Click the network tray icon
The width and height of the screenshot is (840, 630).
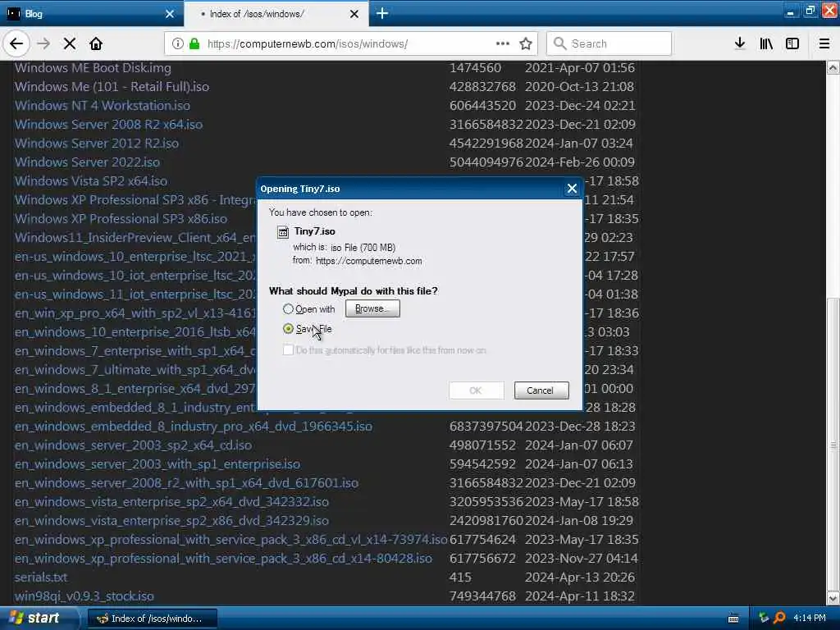point(764,619)
